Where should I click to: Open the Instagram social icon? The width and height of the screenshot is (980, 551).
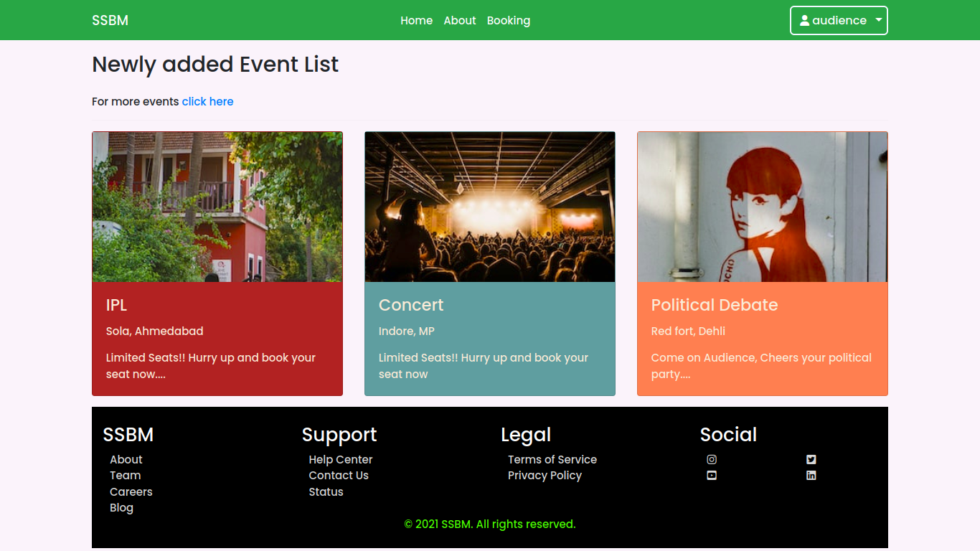pos(712,459)
